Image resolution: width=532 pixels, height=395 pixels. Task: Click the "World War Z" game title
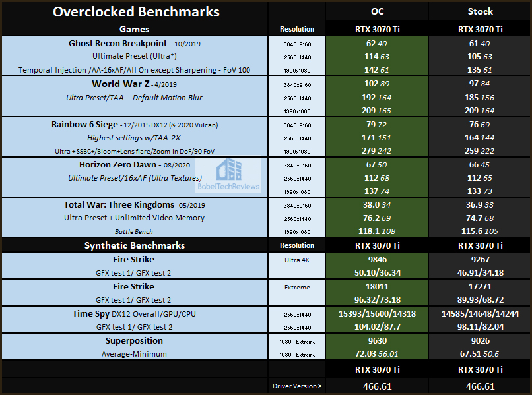[120, 84]
